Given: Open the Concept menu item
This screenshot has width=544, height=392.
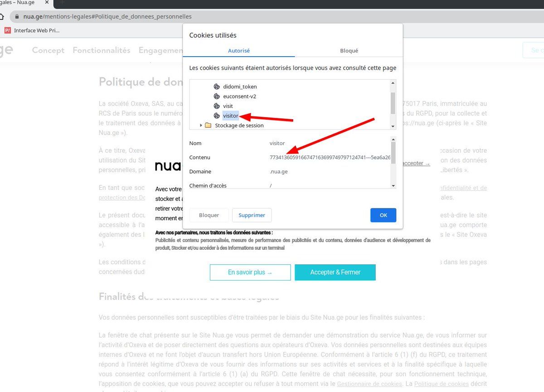Looking at the screenshot, I should point(48,50).
